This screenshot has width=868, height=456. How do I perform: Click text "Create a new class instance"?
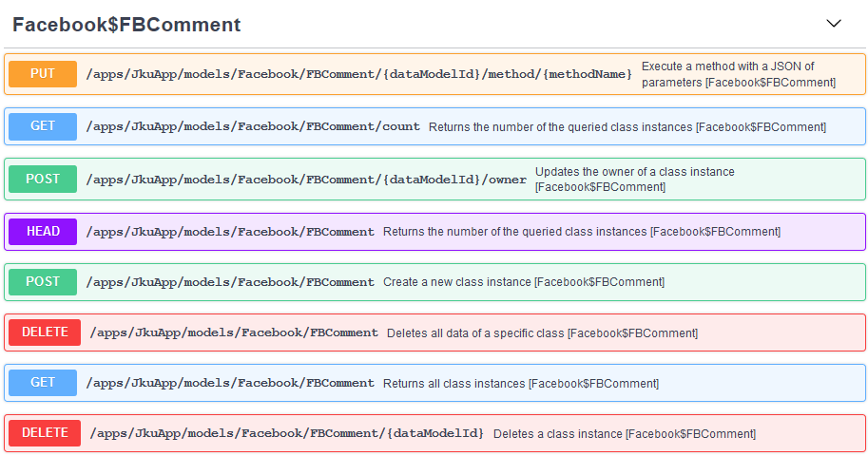457,282
